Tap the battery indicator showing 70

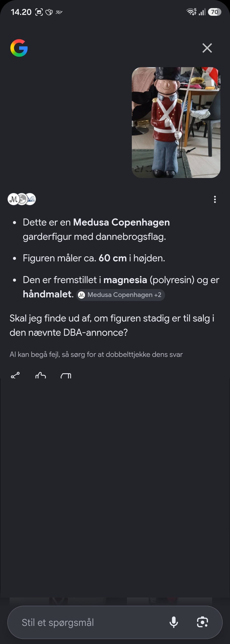(x=214, y=12)
